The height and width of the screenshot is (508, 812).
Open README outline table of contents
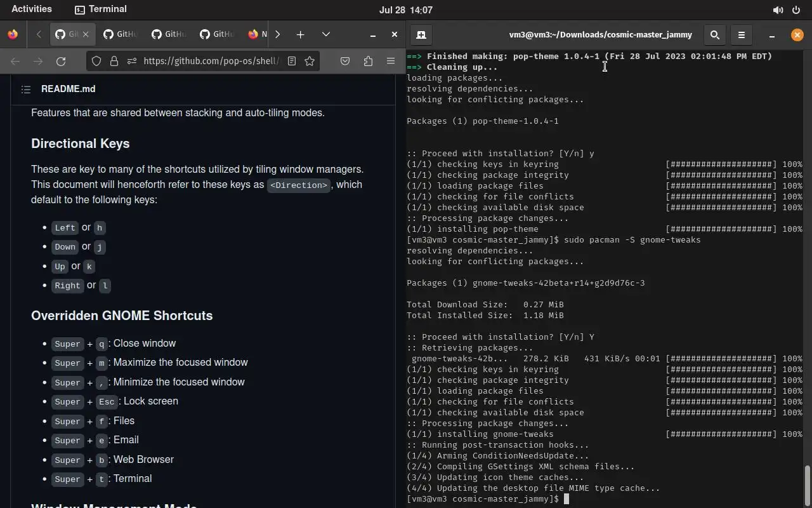pos(26,90)
